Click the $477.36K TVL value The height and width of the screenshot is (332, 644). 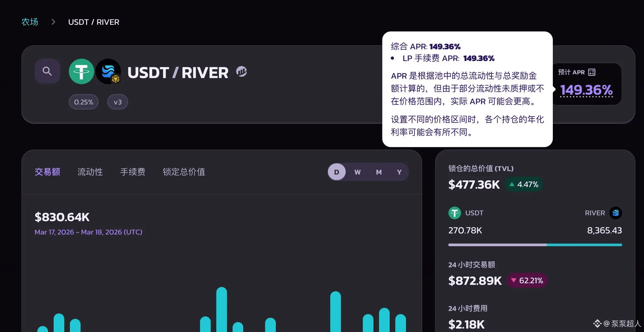click(x=474, y=185)
